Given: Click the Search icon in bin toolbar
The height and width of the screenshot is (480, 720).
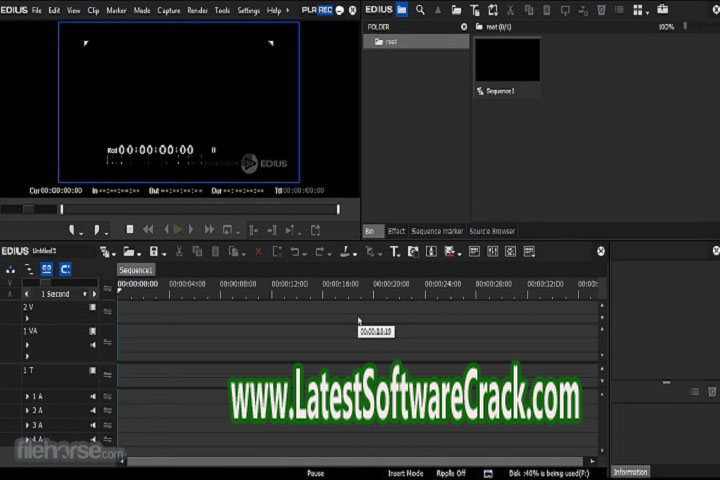Looking at the screenshot, I should [x=420, y=10].
